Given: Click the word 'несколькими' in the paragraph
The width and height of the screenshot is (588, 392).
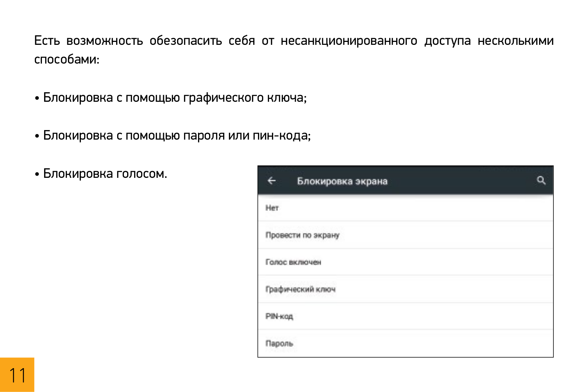Looking at the screenshot, I should pyautogui.click(x=515, y=40).
